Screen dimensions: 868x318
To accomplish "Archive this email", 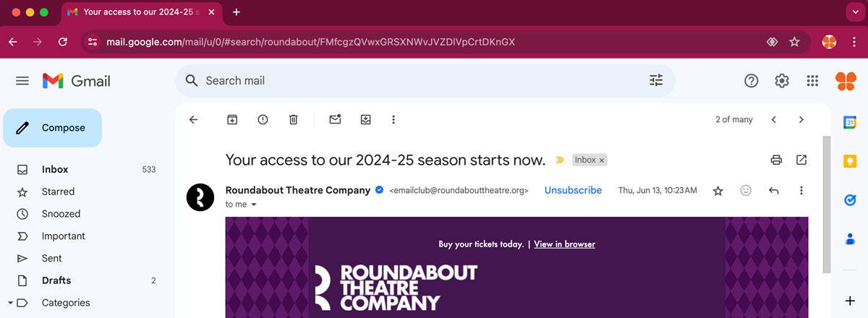I will tap(232, 120).
